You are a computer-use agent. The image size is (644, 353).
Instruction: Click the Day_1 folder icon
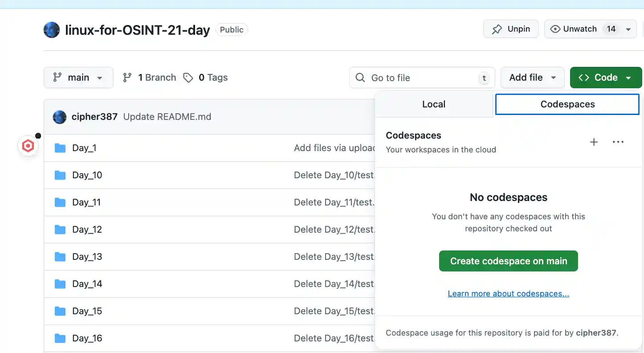[60, 148]
